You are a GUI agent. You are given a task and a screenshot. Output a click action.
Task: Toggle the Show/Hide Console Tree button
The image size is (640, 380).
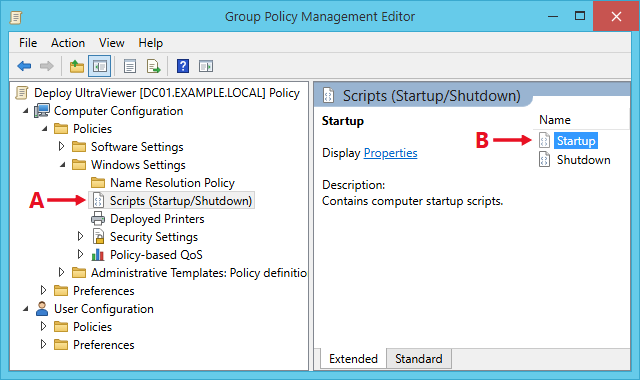click(x=100, y=66)
